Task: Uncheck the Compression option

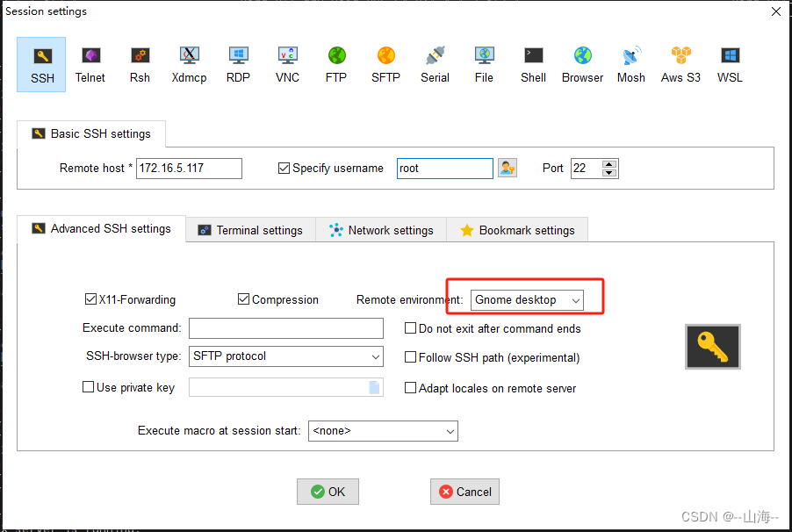Action: (243, 299)
